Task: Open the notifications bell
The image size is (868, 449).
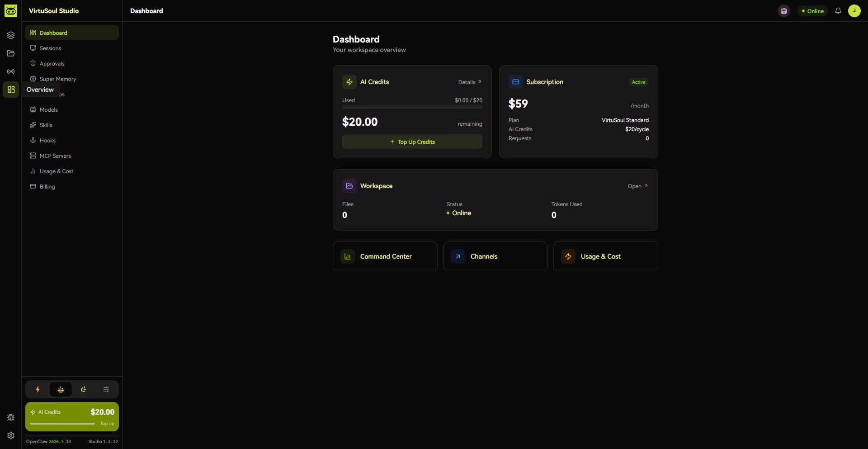Action: (x=838, y=11)
